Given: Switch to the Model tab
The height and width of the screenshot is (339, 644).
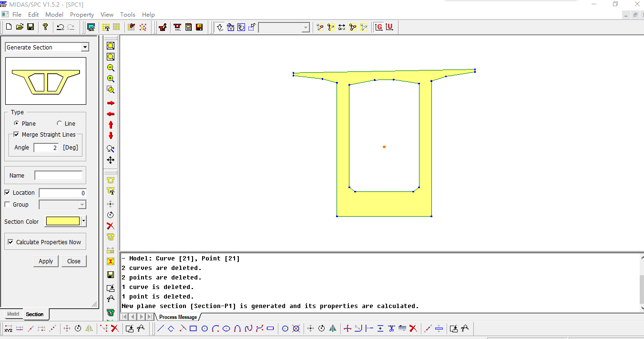Looking at the screenshot, I should 13,314.
